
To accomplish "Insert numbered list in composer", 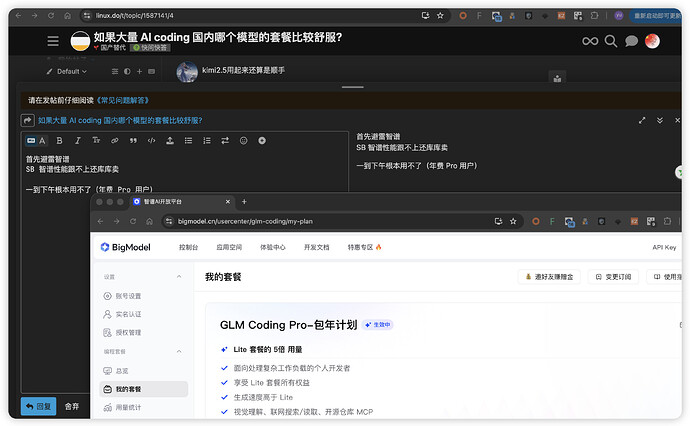I will point(207,141).
